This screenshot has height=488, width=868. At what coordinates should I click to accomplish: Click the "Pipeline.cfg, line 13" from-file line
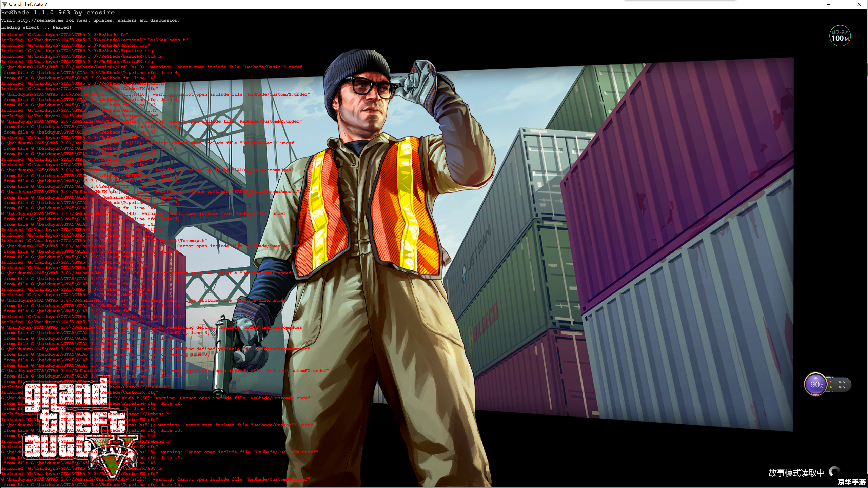click(93, 430)
